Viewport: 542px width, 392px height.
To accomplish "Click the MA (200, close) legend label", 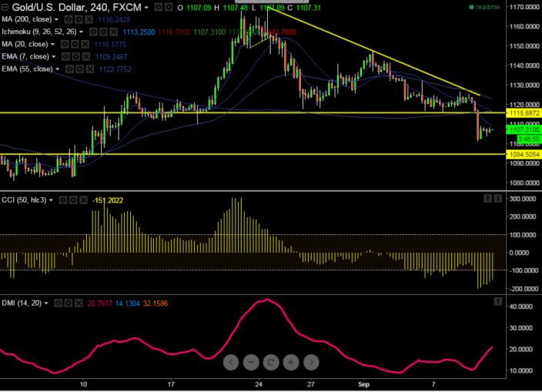I will click(x=27, y=19).
